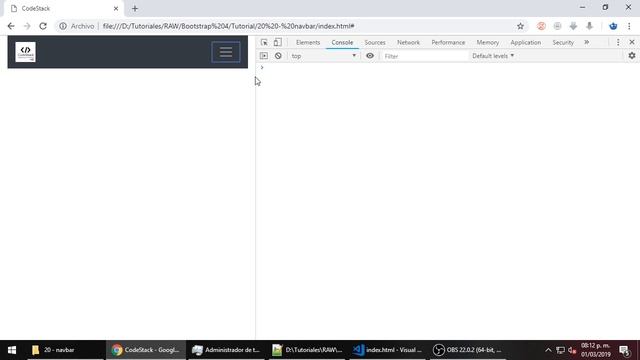
Task: Open the Network tab
Action: coord(408,42)
